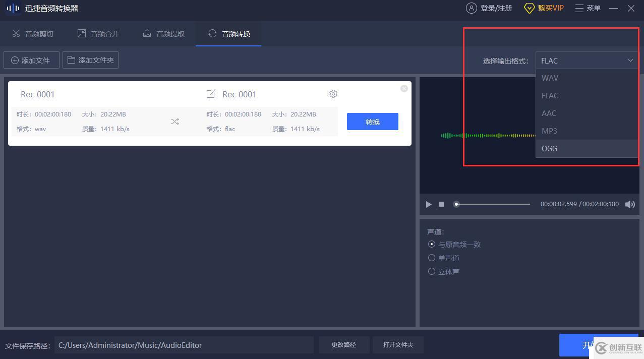Screen dimensions: 644x359
Task: Mute the volume speaker icon
Action: tap(630, 204)
